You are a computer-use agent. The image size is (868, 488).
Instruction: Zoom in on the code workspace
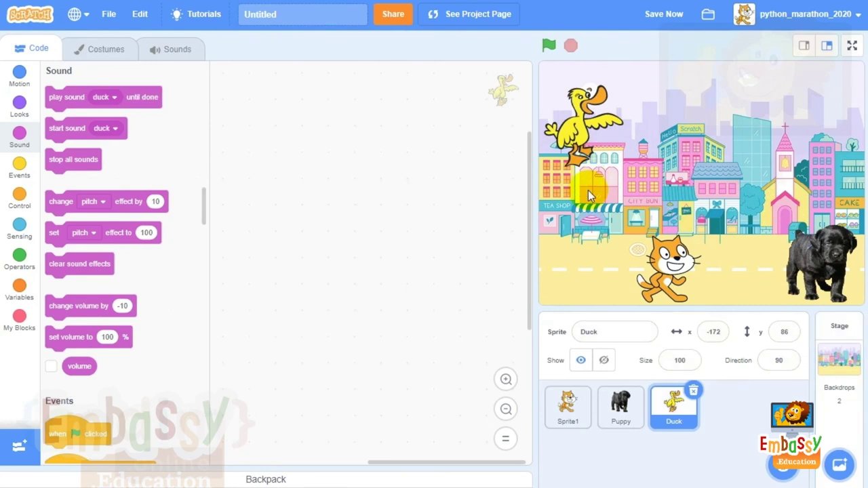tap(505, 379)
